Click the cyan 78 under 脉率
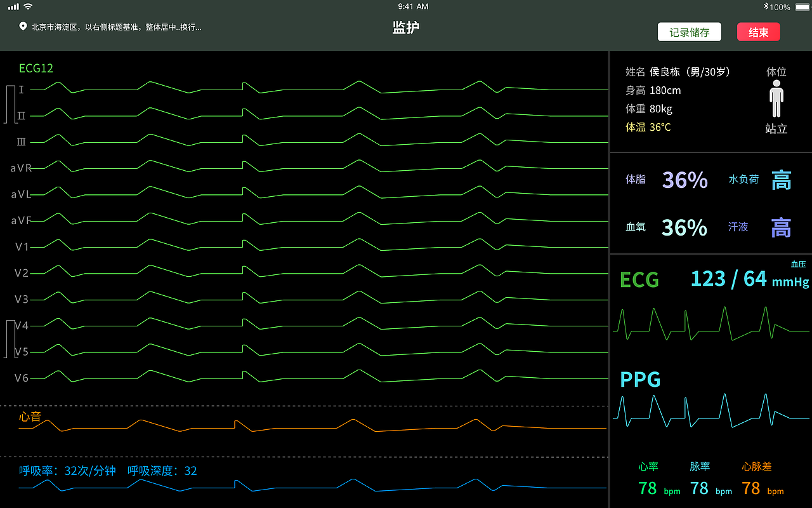Screen dimensions: 812x508 pyautogui.click(x=699, y=488)
